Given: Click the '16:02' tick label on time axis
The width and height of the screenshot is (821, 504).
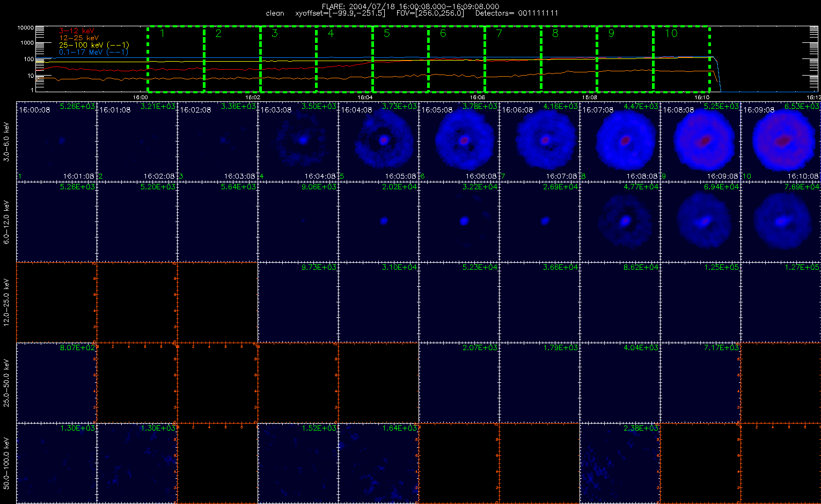Looking at the screenshot, I should tap(253, 98).
